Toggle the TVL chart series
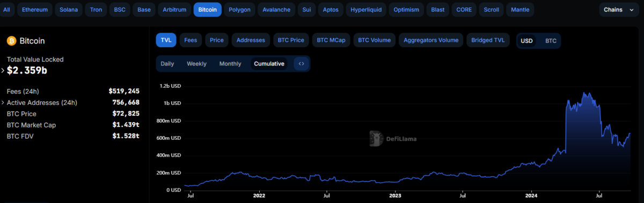 [166, 40]
